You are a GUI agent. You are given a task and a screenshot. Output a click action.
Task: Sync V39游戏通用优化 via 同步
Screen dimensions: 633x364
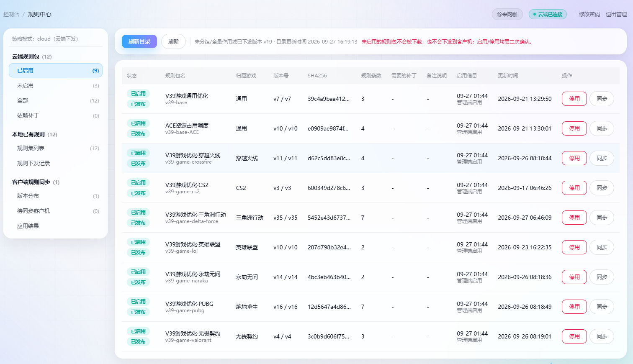pyautogui.click(x=602, y=99)
